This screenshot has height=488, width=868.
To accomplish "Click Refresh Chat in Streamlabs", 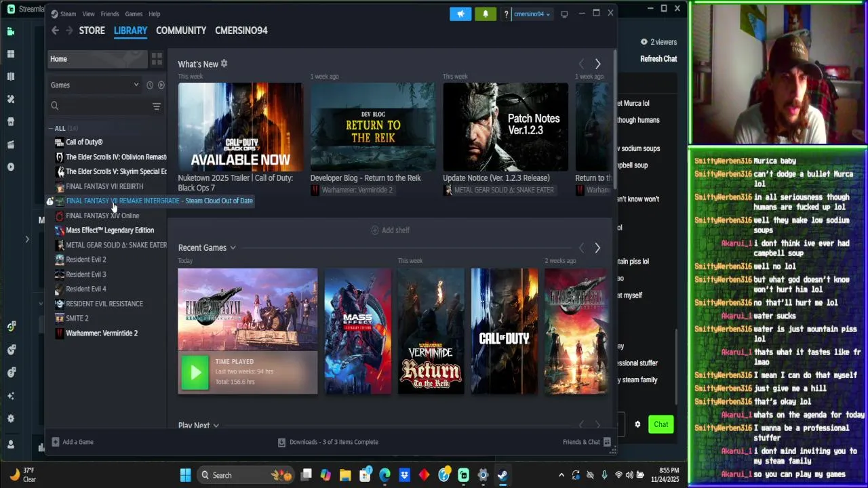I will tap(658, 59).
